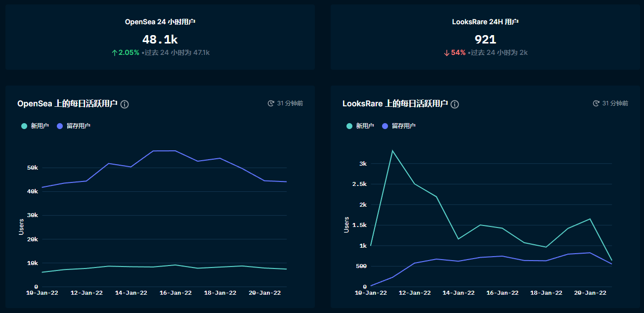Click the refresh icon in the LooksRare chart

tap(596, 103)
